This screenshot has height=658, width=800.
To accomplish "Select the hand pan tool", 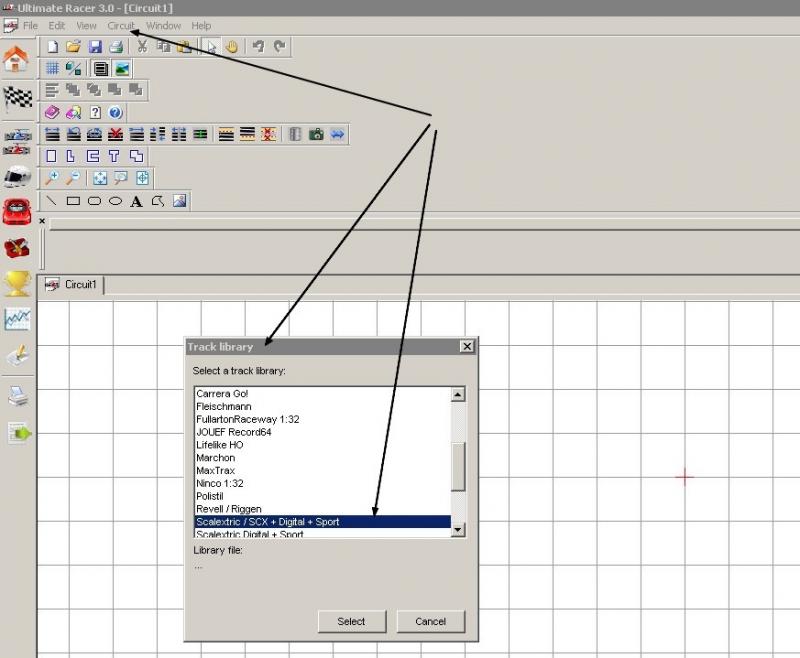I will tap(232, 46).
